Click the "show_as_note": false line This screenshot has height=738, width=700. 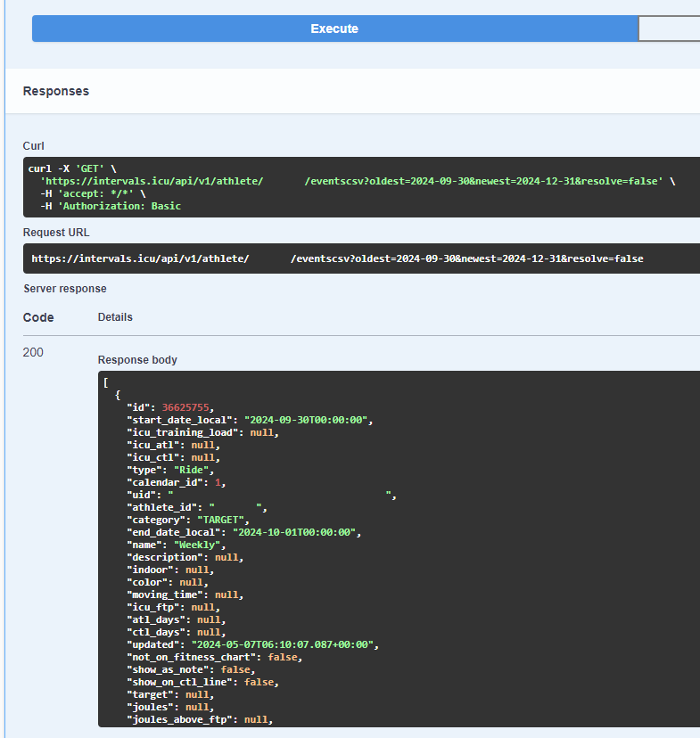pyautogui.click(x=191, y=669)
